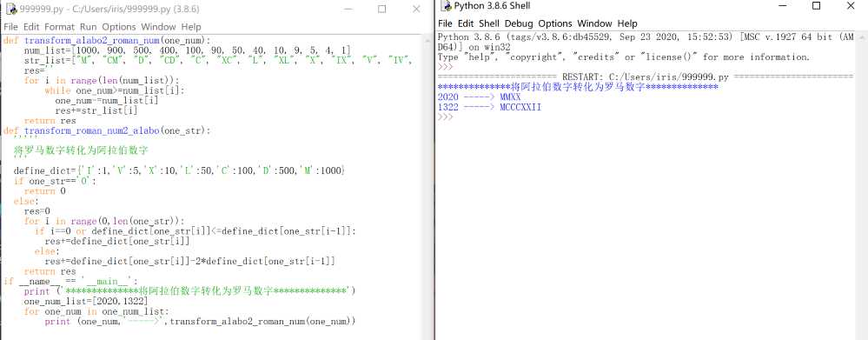868x340 pixels.
Task: Click the def transform_alabo2_roman_num line
Action: (x=107, y=40)
